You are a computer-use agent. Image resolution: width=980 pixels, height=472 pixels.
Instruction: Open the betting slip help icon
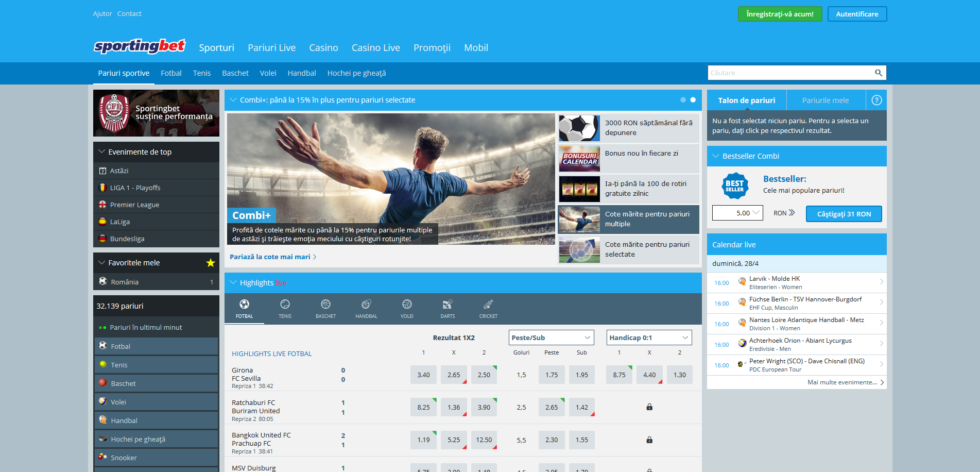876,100
